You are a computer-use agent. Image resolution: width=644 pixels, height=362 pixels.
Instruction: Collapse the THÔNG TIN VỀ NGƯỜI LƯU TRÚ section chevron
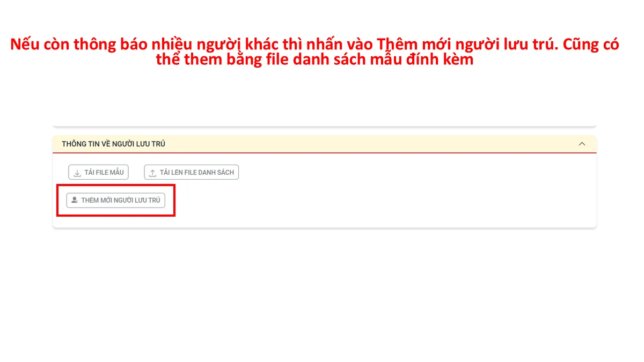click(582, 144)
